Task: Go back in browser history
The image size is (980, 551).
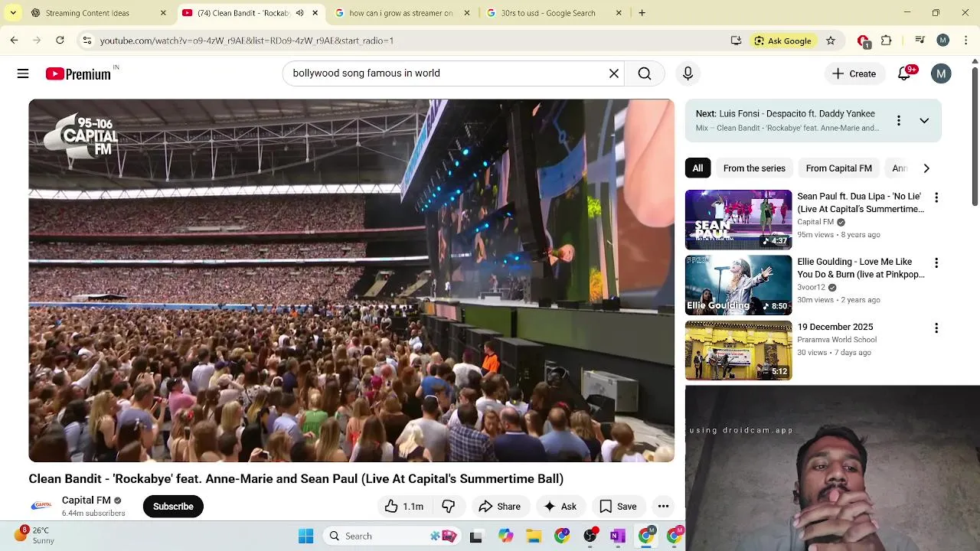Action: click(x=14, y=41)
